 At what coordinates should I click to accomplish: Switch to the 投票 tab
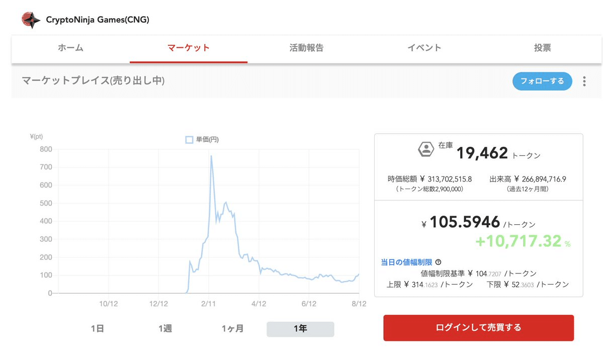tap(542, 48)
